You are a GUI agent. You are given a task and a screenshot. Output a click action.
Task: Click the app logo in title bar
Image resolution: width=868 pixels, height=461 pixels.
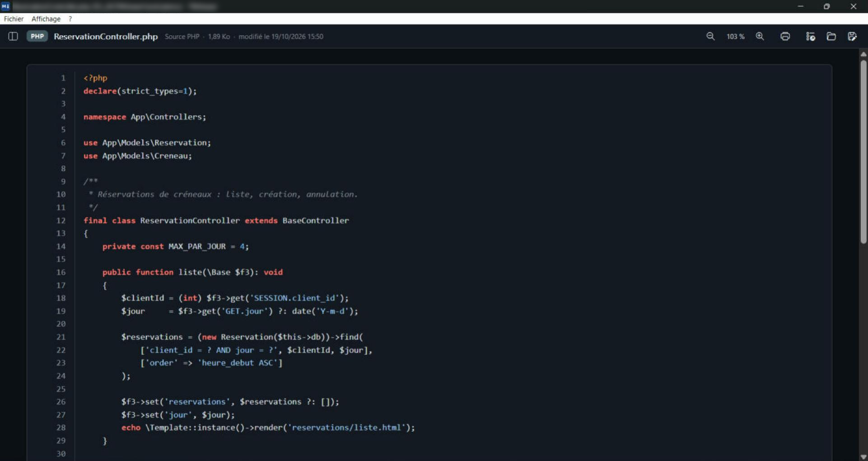5,6
